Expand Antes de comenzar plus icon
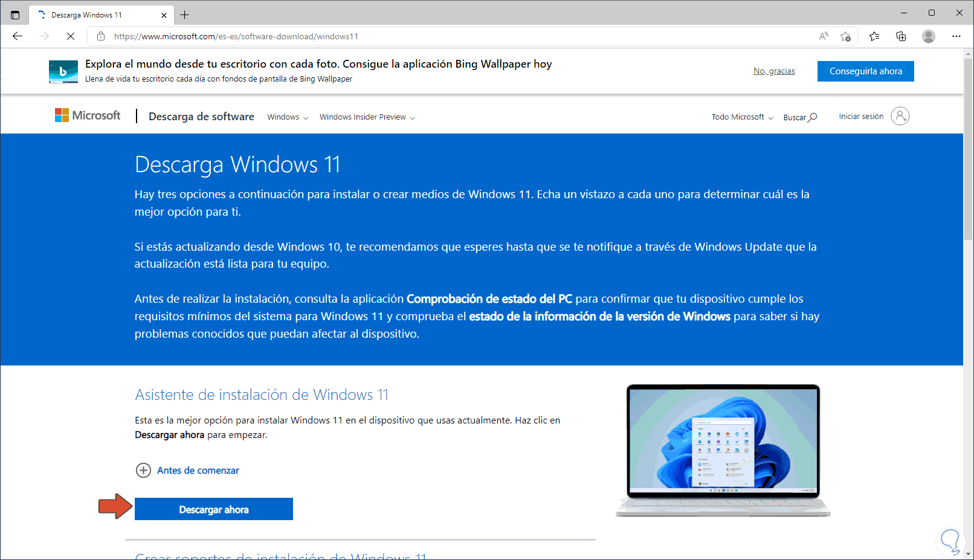Image resolution: width=974 pixels, height=560 pixels. [x=143, y=470]
